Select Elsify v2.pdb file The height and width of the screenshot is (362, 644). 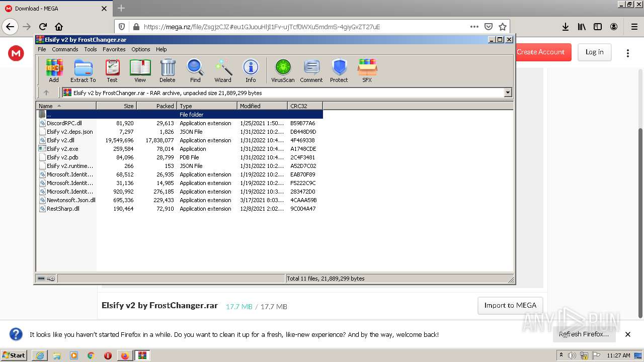tap(180, 157)
